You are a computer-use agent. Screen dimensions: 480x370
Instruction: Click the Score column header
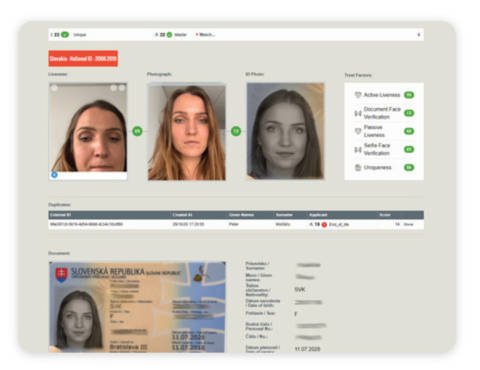click(385, 215)
